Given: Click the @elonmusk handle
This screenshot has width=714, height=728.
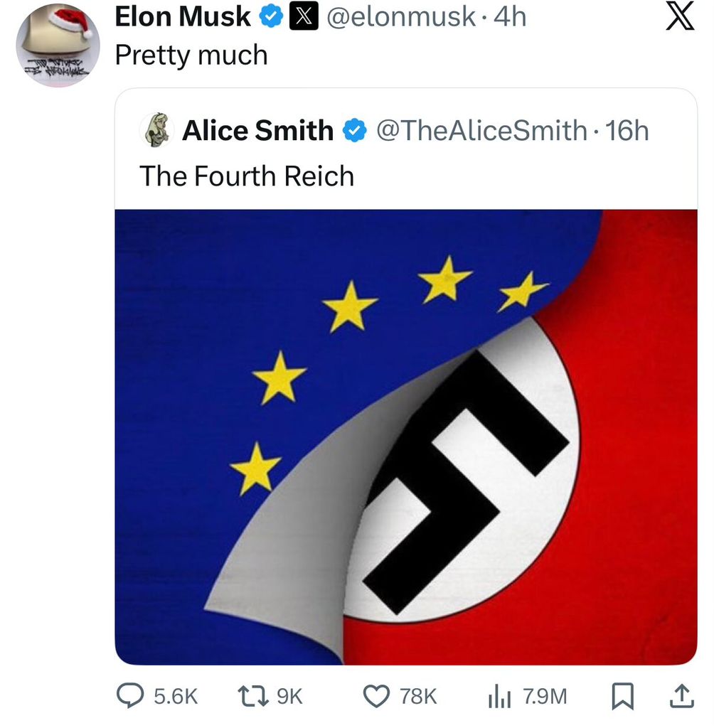Looking at the screenshot, I should tap(402, 17).
